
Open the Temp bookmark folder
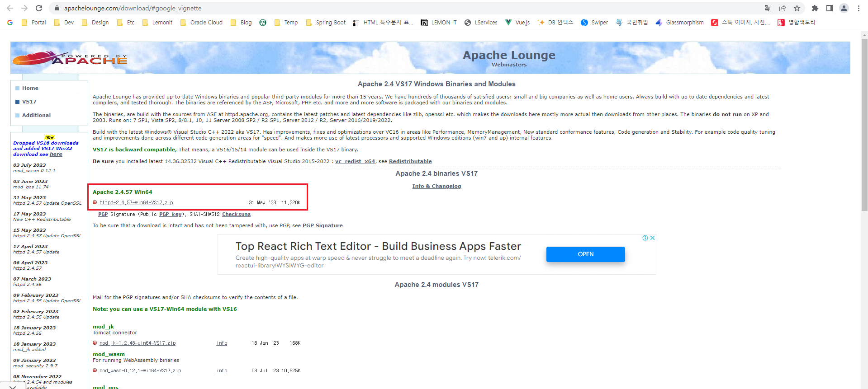pos(286,23)
